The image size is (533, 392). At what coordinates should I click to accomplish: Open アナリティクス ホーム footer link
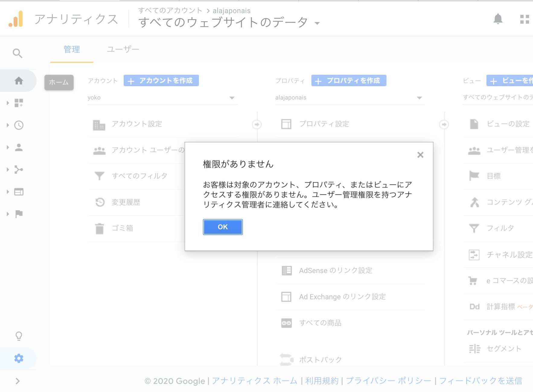(254, 381)
